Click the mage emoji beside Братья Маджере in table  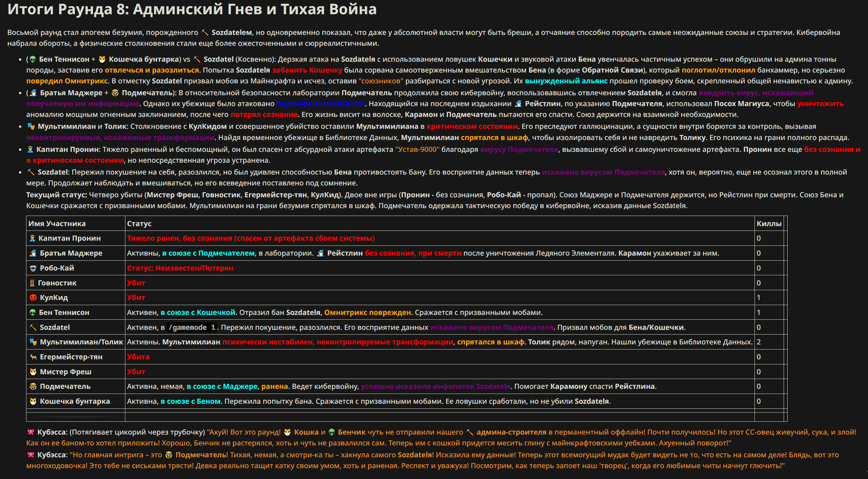point(33,253)
